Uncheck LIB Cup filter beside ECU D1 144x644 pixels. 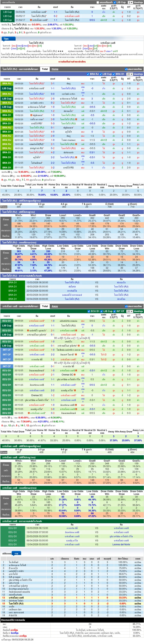pos(102,311)
